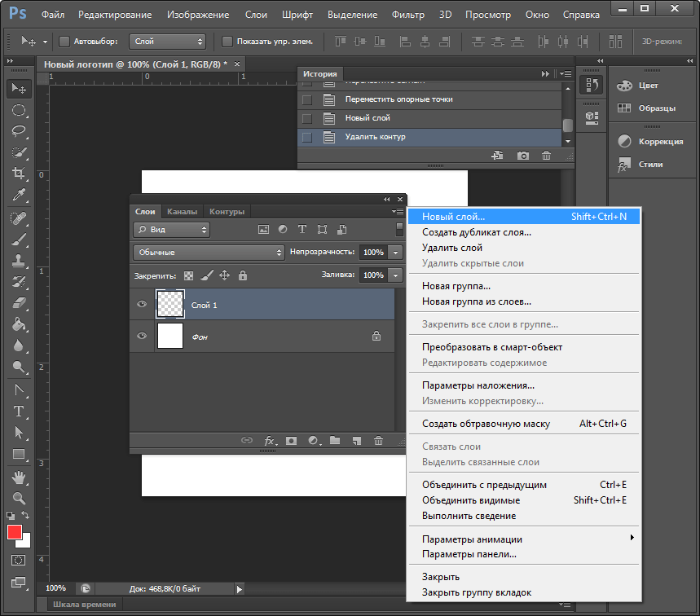The width and height of the screenshot is (700, 616).
Task: Select the Zoom tool in toolbar
Action: [x=19, y=497]
